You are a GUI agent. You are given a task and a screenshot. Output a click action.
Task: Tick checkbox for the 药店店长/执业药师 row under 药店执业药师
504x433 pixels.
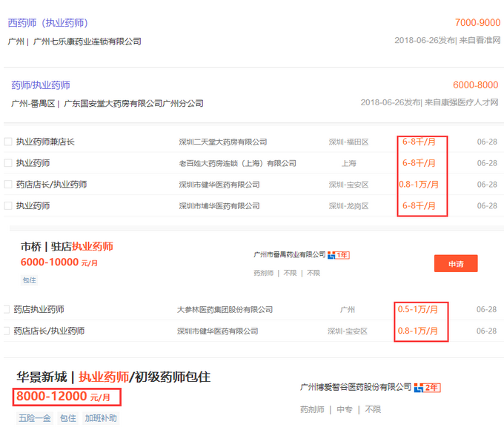pos(6,331)
